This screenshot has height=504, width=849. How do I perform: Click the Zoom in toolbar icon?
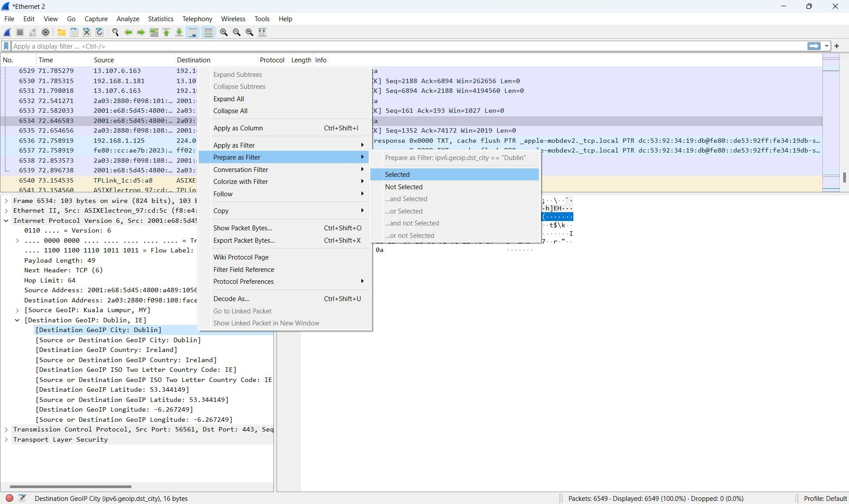coord(224,32)
